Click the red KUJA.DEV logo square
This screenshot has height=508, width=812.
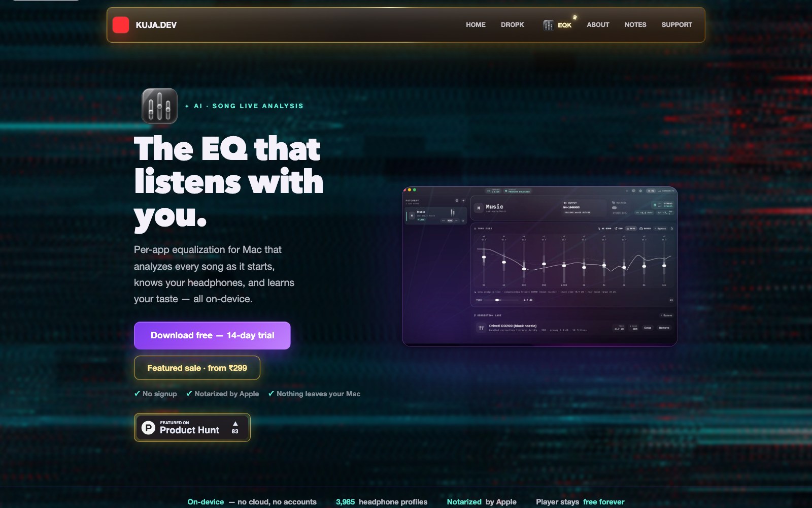pyautogui.click(x=120, y=25)
